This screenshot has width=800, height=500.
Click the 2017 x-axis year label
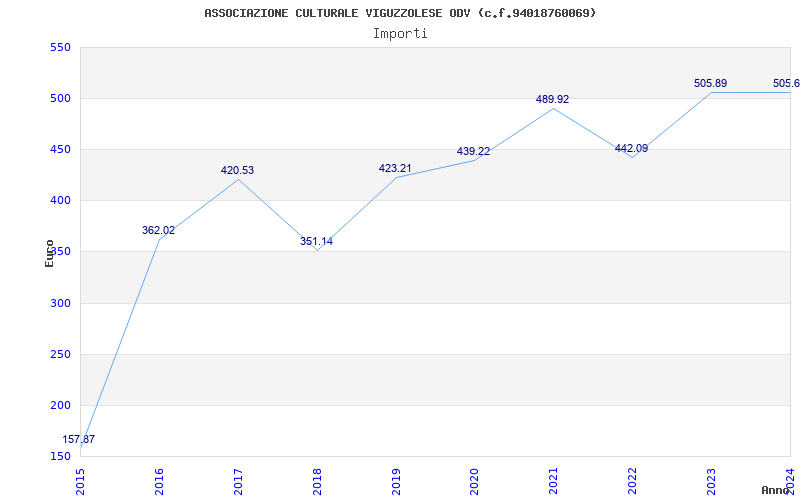pyautogui.click(x=238, y=481)
